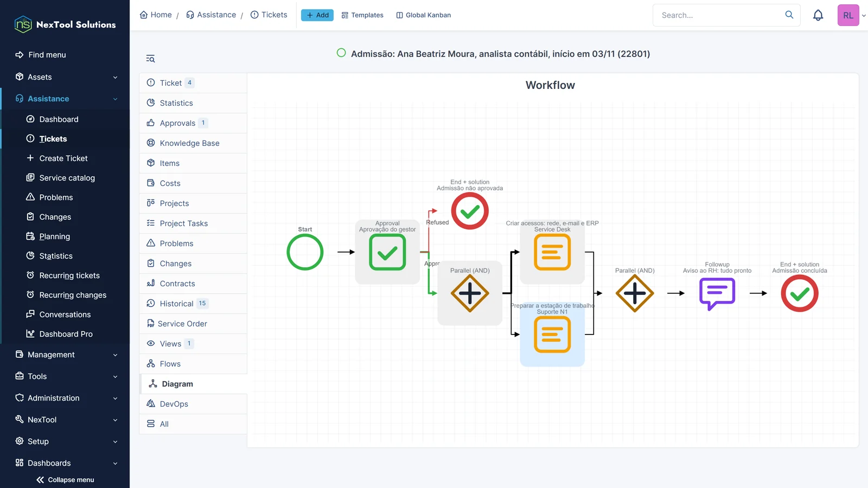Open the DevOps tab
Image resolution: width=868 pixels, height=488 pixels.
193,404
